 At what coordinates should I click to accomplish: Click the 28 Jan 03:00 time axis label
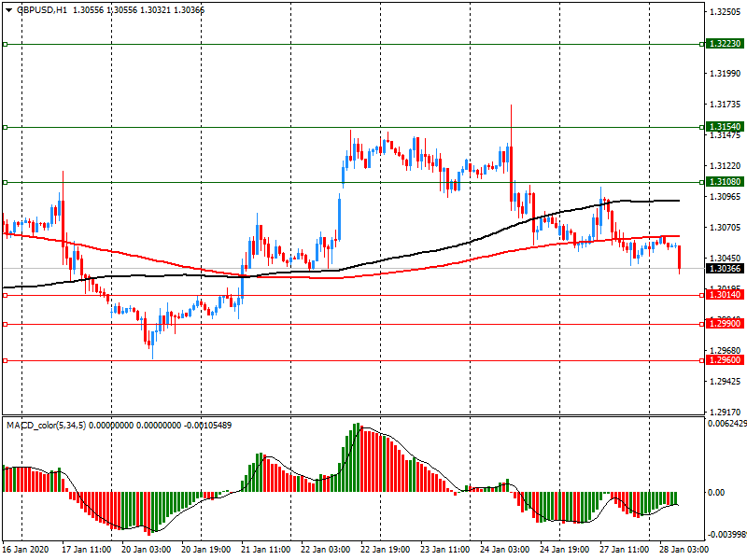click(684, 549)
